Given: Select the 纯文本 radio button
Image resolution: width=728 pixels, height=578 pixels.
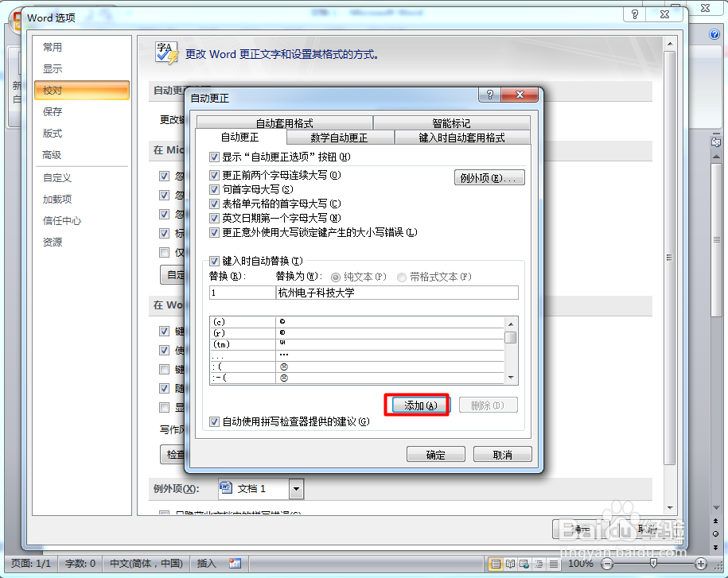Looking at the screenshot, I should (335, 277).
